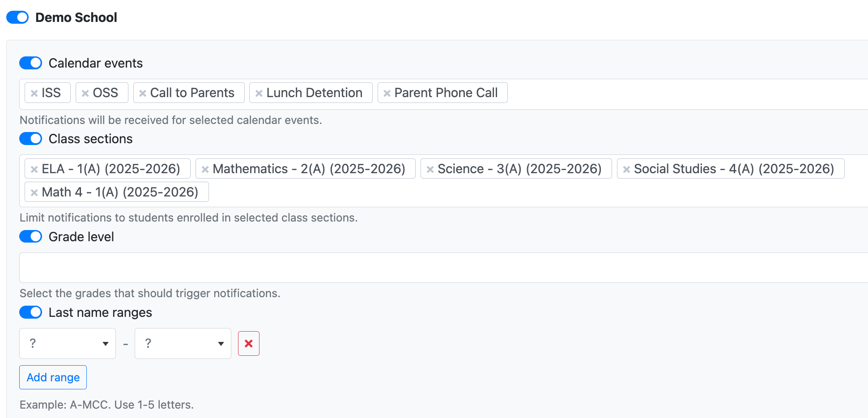This screenshot has width=868, height=418.
Task: Click into the Grade level selection field
Action: (x=443, y=268)
